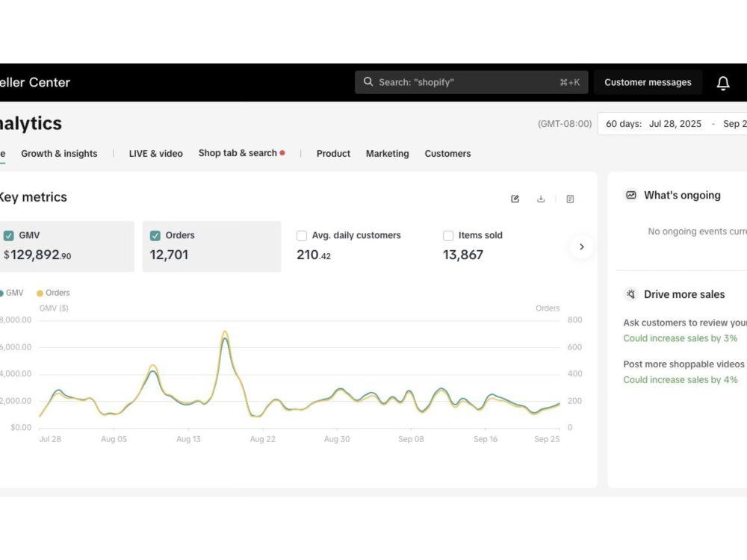Click the No ongoing events text
The image size is (747, 560).
click(697, 231)
